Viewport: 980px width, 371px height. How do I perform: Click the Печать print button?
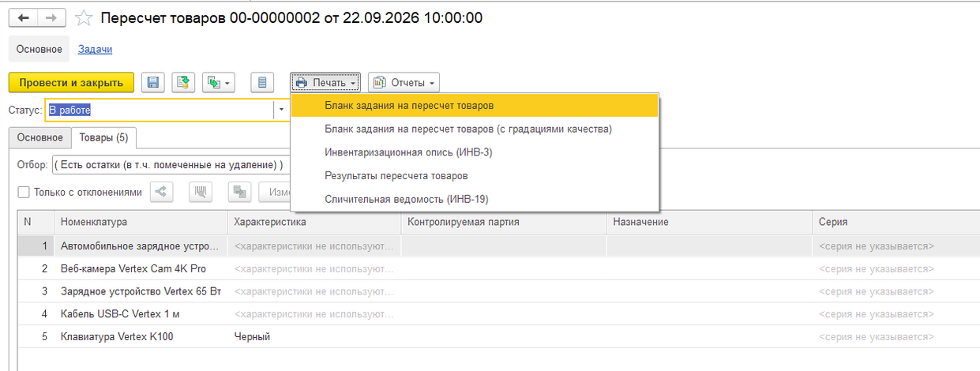325,82
